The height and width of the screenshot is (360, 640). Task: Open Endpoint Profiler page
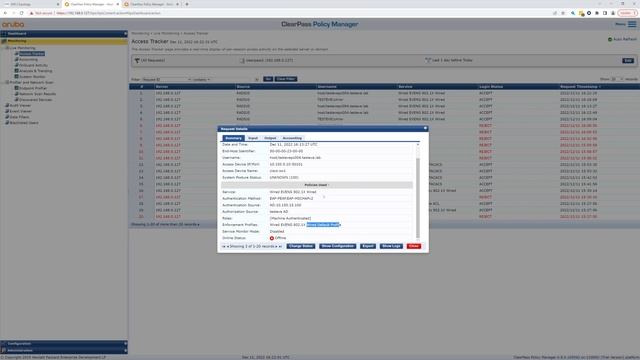pyautogui.click(x=33, y=88)
